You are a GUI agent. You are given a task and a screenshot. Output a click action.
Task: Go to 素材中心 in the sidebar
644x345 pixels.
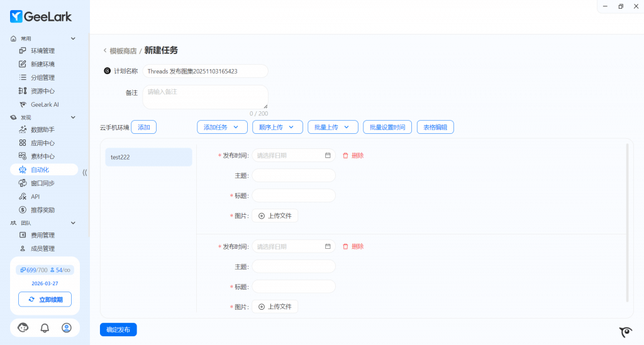point(43,156)
